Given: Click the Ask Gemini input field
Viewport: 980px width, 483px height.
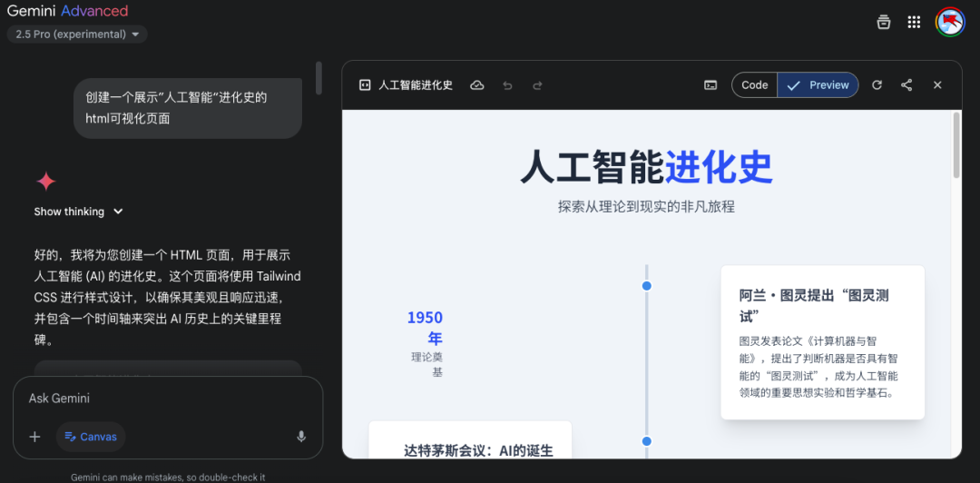Looking at the screenshot, I should (x=168, y=398).
